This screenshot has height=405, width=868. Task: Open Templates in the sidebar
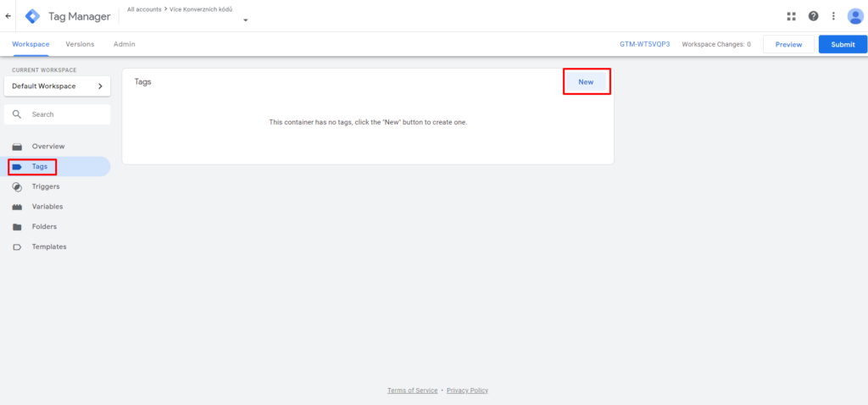pos(55,247)
